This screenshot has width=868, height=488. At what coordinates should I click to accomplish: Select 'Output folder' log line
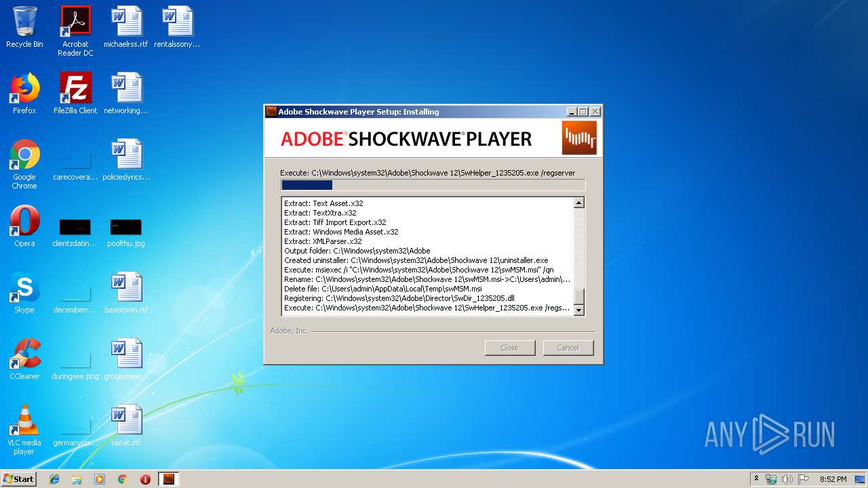(x=357, y=251)
